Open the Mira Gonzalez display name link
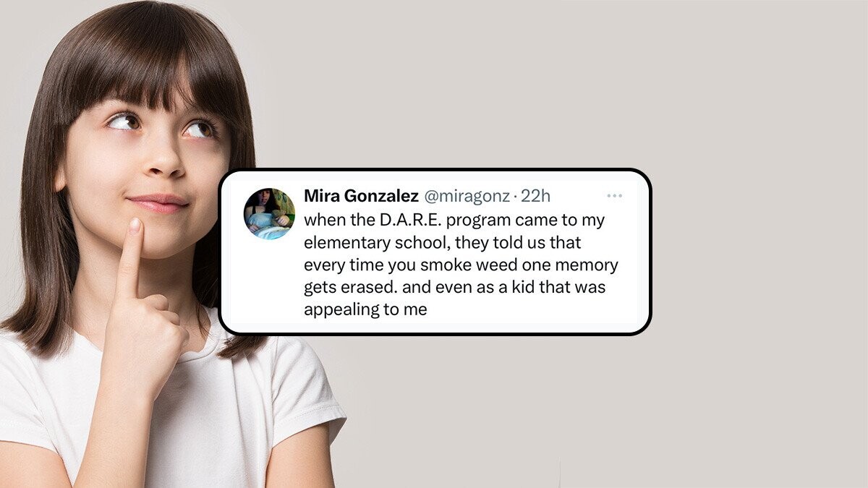The image size is (868, 488). tap(361, 196)
